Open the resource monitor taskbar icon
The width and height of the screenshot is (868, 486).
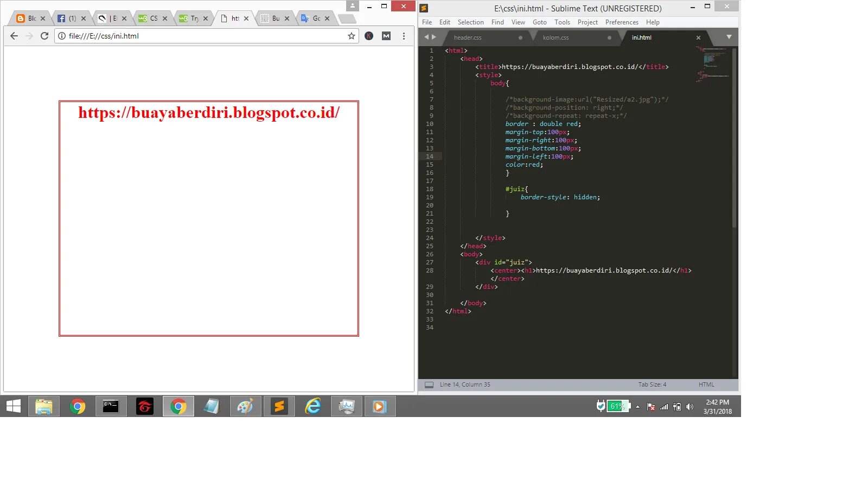click(x=346, y=406)
